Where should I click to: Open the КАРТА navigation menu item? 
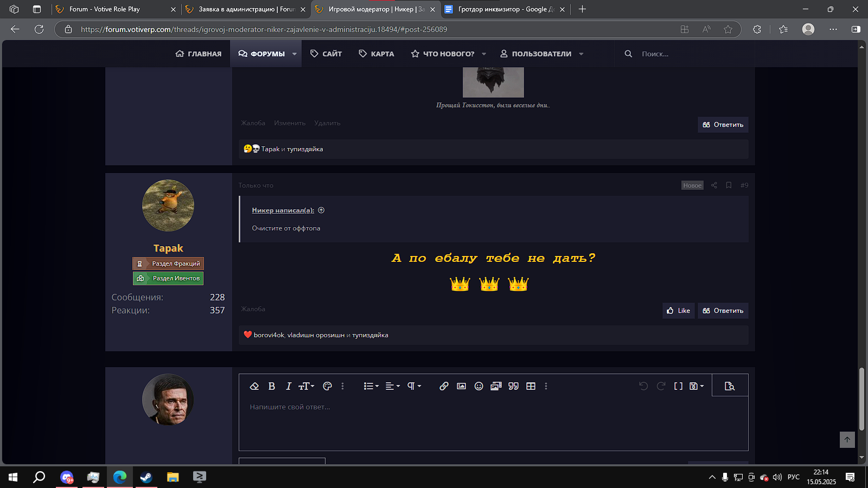coord(376,54)
